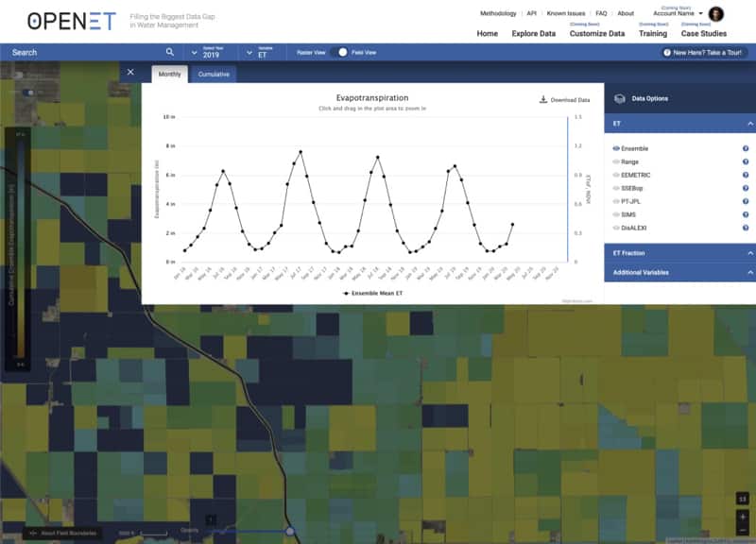Viewport: 756px width, 544px height.
Task: Click the opacity slider handle
Action: point(290,531)
